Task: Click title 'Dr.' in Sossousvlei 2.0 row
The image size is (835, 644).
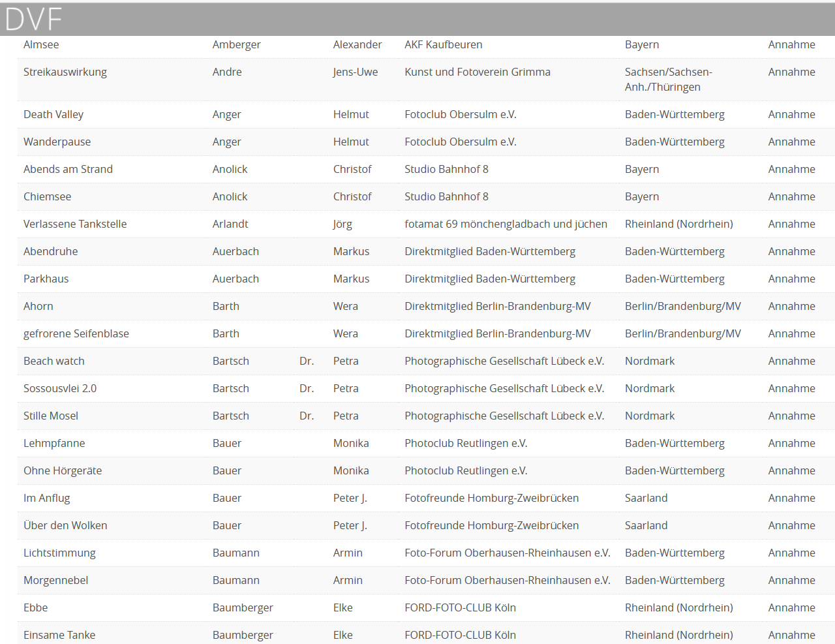Action: pyautogui.click(x=307, y=388)
